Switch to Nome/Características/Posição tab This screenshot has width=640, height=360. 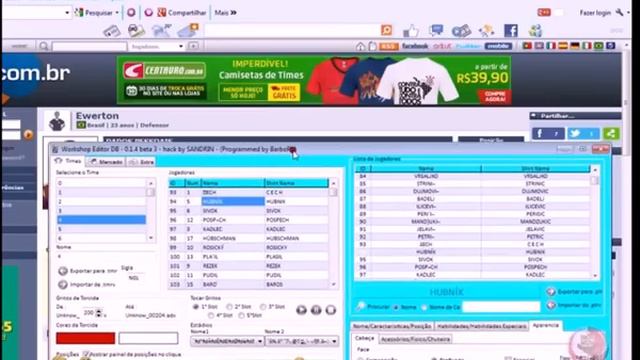pyautogui.click(x=392, y=326)
